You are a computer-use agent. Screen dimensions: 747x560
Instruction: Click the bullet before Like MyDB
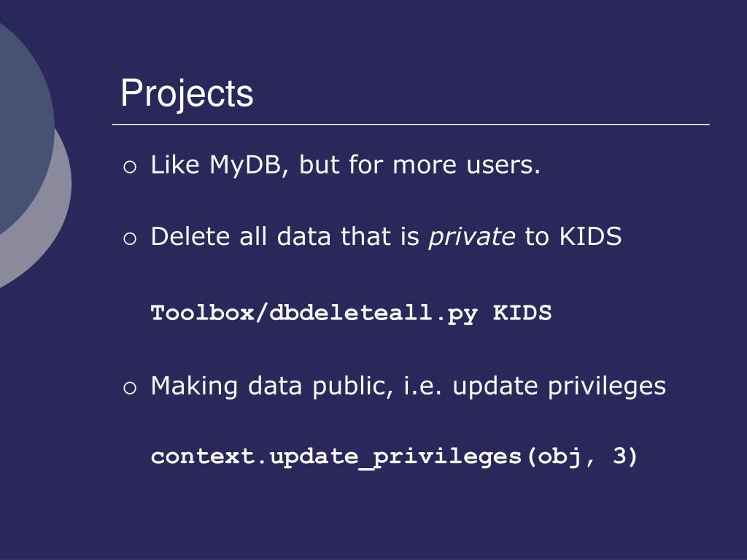130,167
